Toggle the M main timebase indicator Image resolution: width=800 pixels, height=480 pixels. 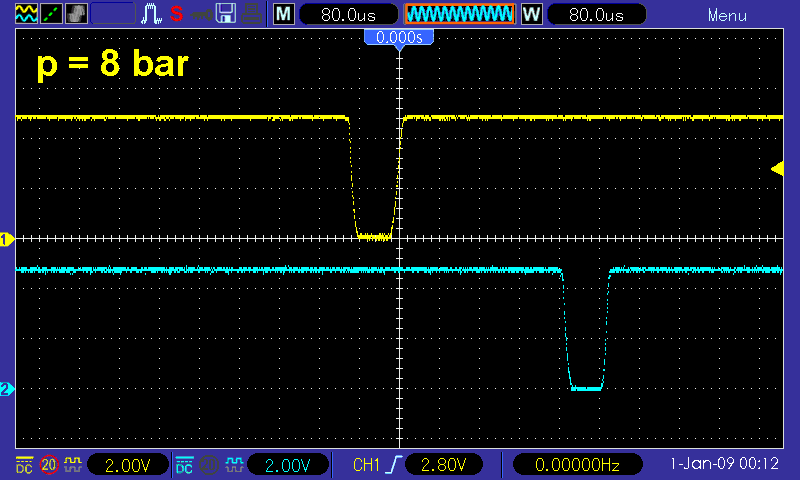[284, 14]
